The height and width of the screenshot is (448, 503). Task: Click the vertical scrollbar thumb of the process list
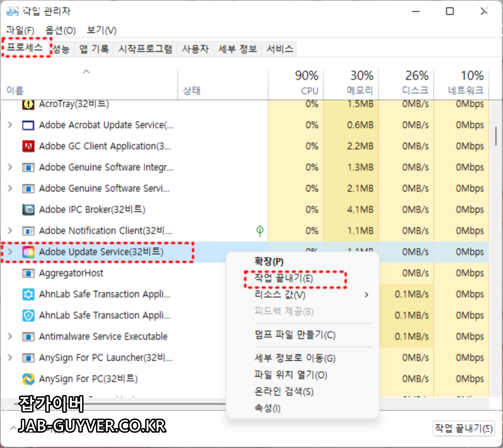[x=496, y=136]
